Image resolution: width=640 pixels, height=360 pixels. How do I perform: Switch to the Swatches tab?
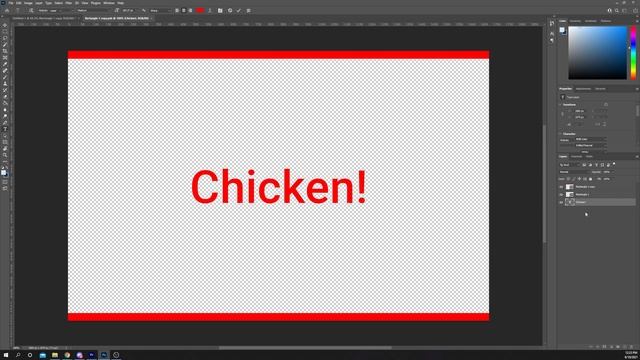coord(576,21)
